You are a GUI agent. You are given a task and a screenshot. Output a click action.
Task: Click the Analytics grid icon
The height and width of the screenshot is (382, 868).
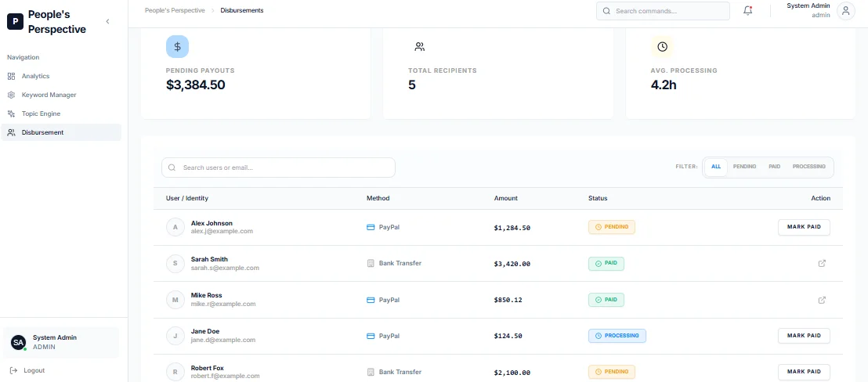tap(11, 76)
